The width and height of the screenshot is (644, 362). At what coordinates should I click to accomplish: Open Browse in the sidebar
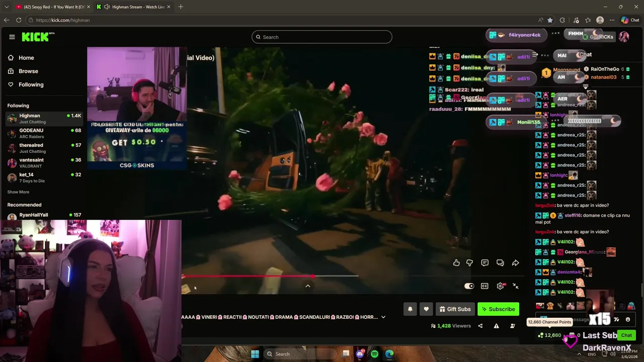click(23, 71)
